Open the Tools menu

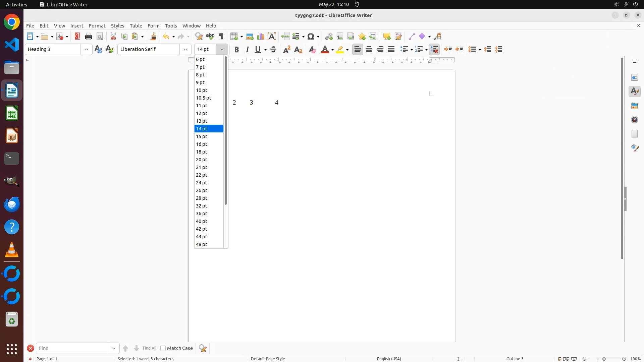click(x=171, y=26)
